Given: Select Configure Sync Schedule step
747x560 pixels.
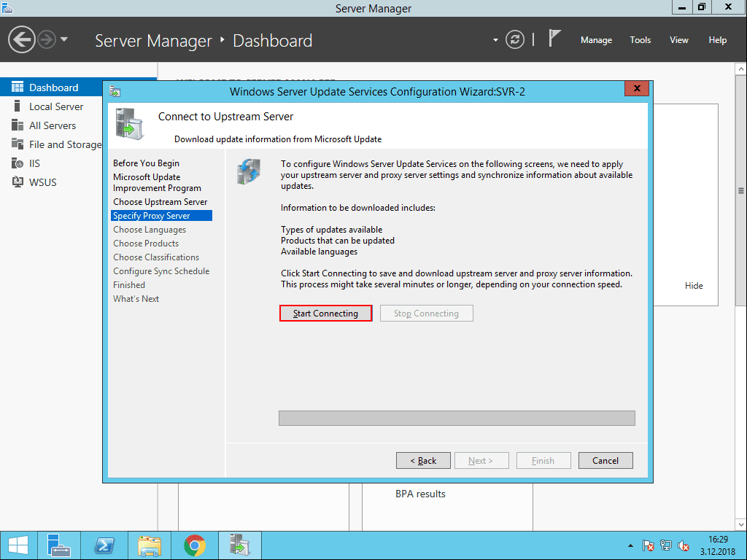Looking at the screenshot, I should [161, 271].
